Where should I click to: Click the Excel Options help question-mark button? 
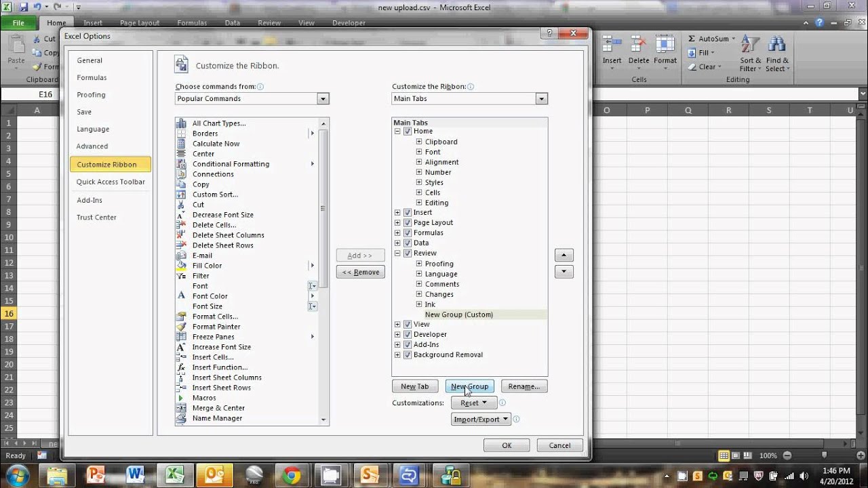pyautogui.click(x=550, y=34)
